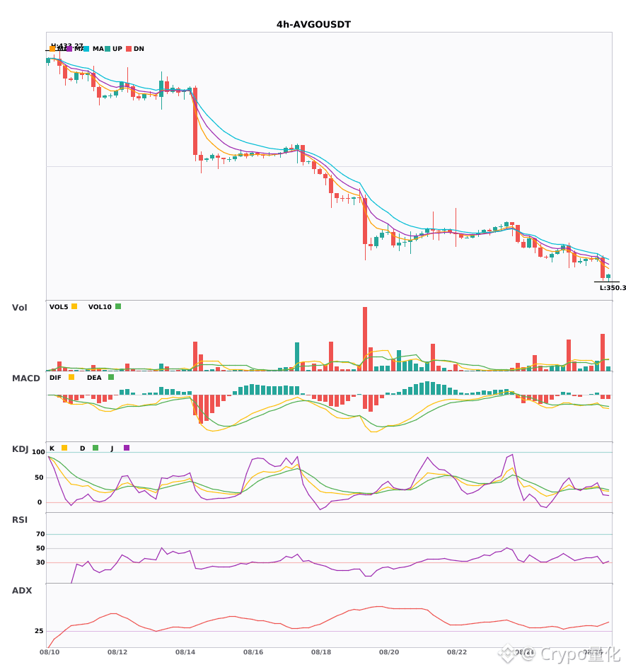Select the Vol panel label

point(19,308)
